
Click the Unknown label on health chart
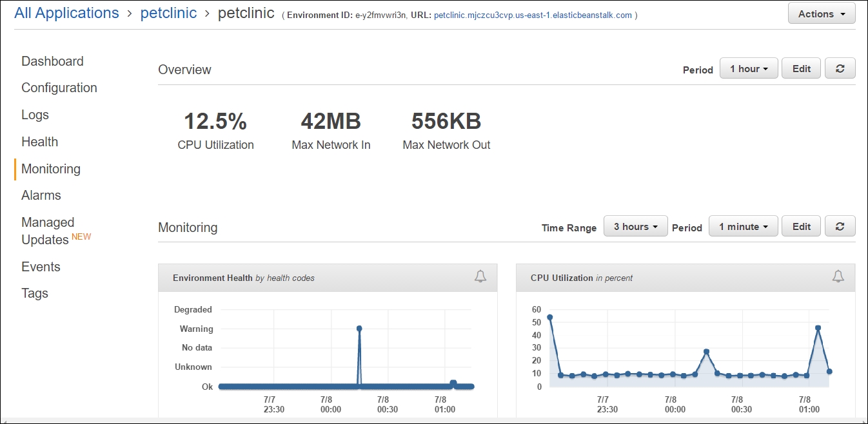pos(193,367)
